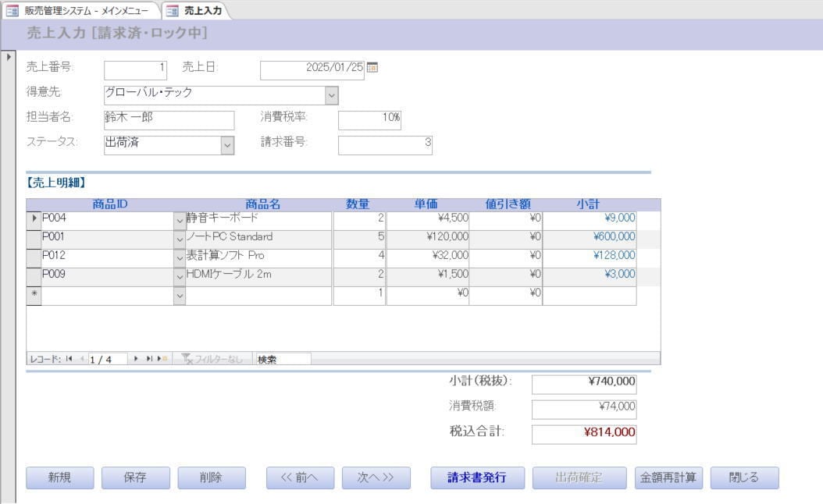823x504 pixels.
Task: Click the ¥1,500 unit price cell
Action: coord(428,277)
